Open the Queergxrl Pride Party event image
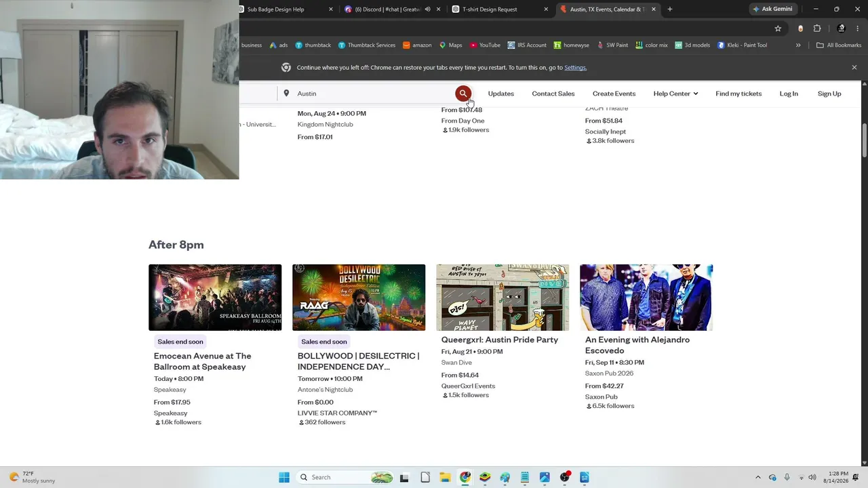This screenshot has width=868, height=488. point(502,298)
